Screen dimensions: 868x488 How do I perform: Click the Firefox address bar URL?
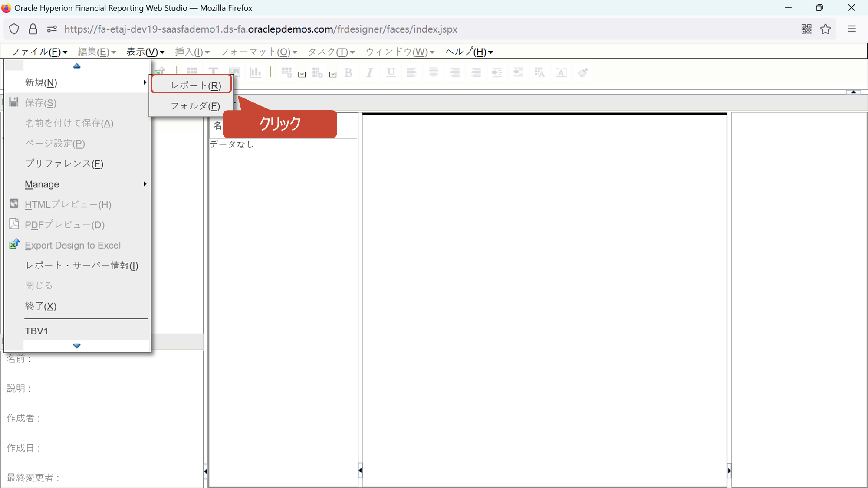click(x=260, y=29)
